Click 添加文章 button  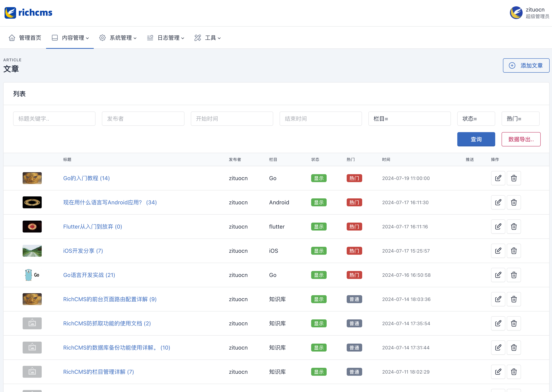526,65
